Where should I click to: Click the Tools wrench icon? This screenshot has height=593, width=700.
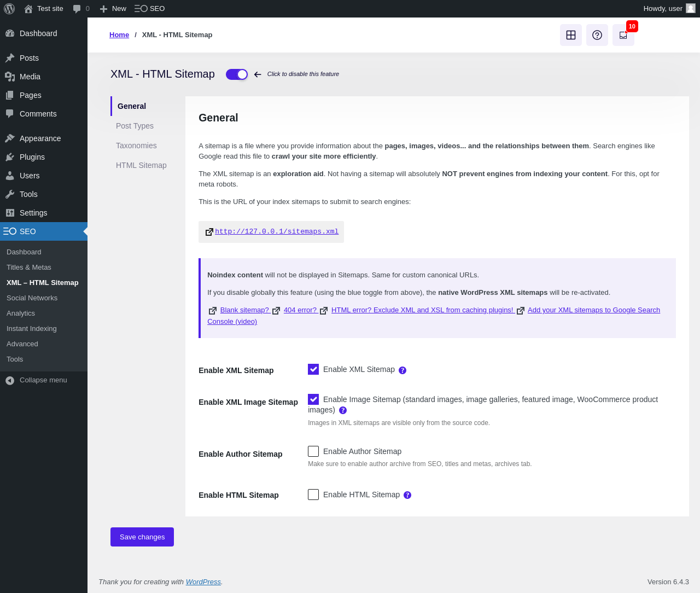pos(10,194)
